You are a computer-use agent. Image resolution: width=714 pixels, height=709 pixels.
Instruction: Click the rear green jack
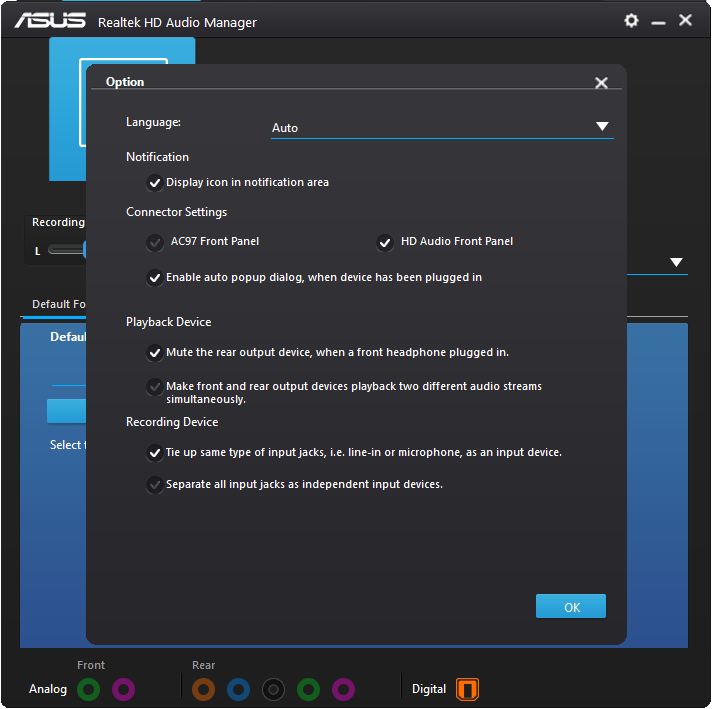click(308, 689)
